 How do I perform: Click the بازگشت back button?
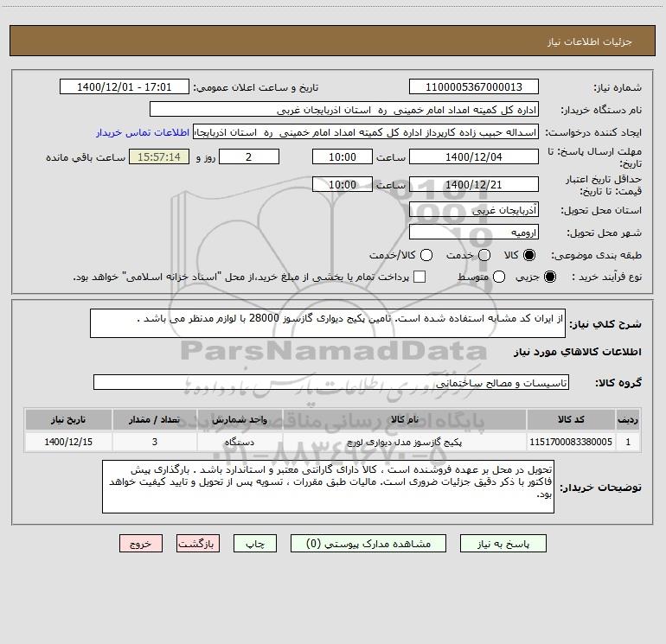[198, 544]
